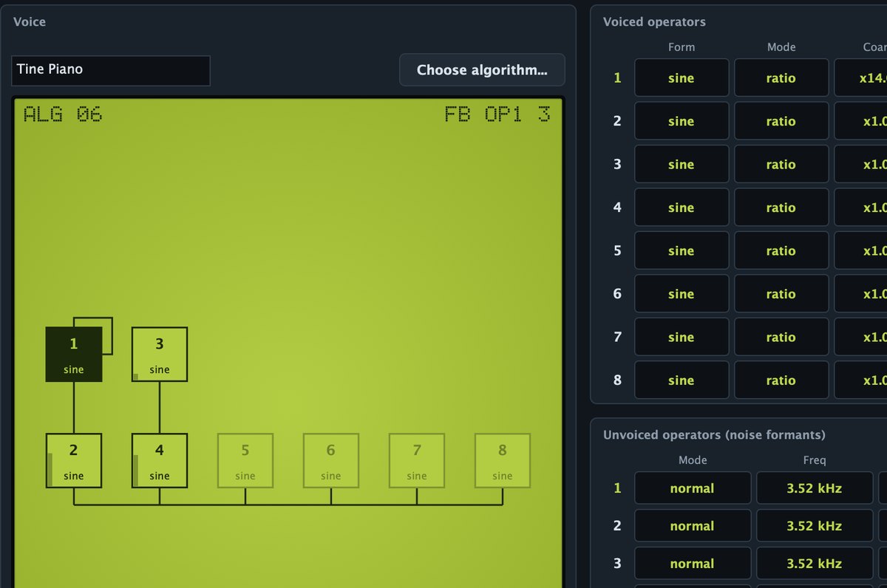Select dimmed operator 7 box in diagram

417,460
